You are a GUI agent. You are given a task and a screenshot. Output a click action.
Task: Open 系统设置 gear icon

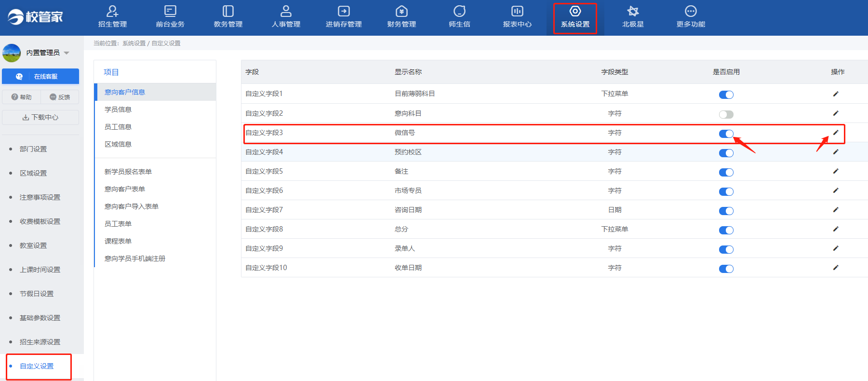pos(575,11)
